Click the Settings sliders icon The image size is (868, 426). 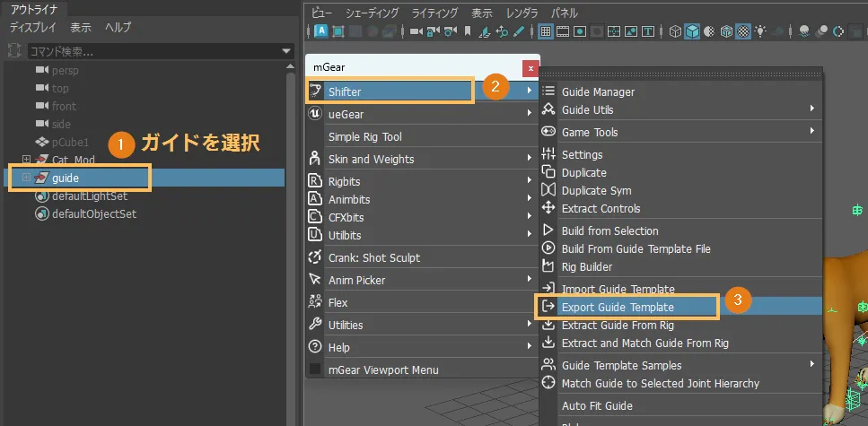coord(548,154)
